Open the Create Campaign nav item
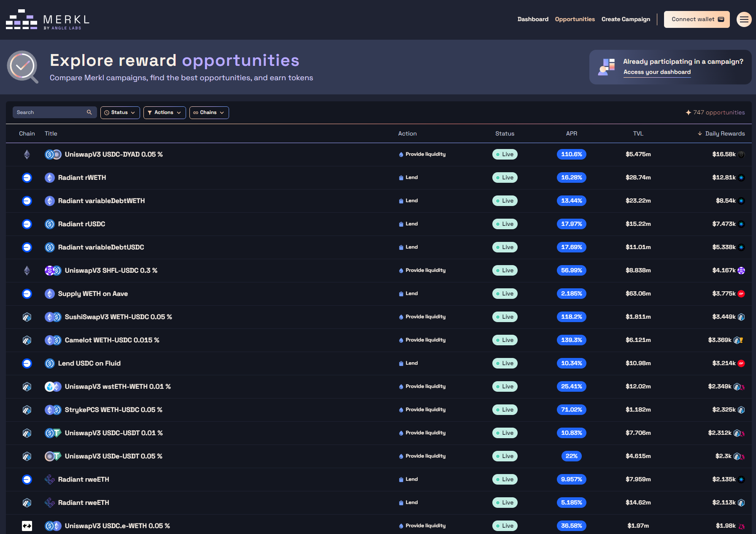 coord(626,19)
